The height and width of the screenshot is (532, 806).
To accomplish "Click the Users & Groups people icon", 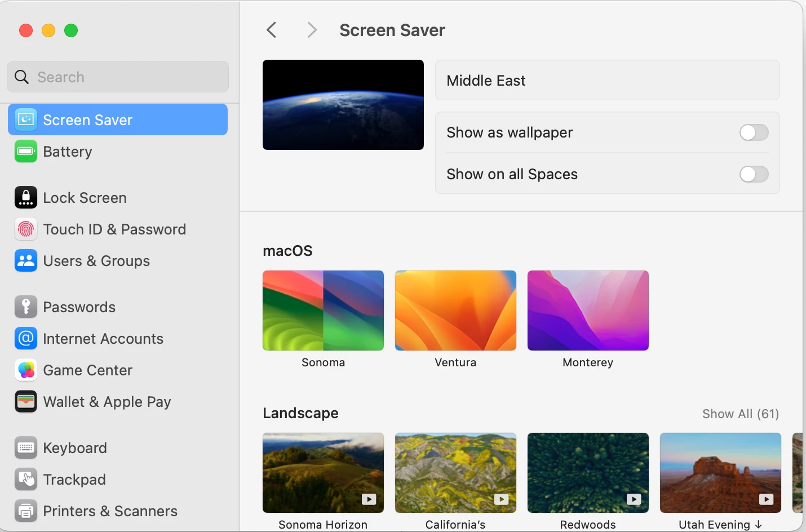I will (x=26, y=260).
